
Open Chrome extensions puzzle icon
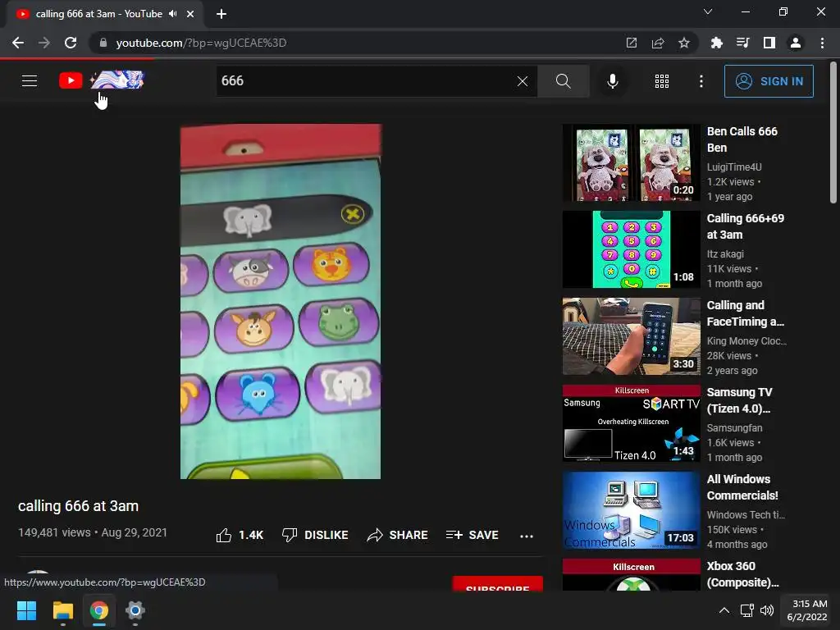[x=716, y=43]
